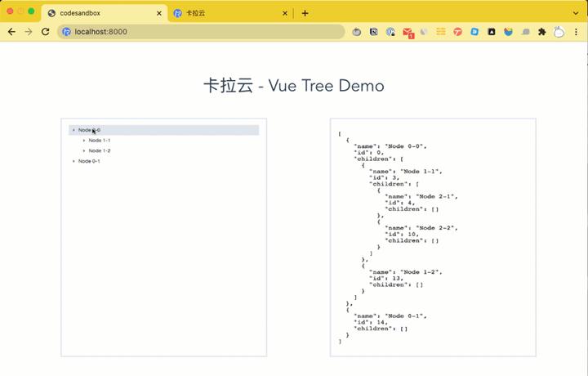Screen dimensions: 588x376
Task: Open the black triangle extension icon
Action: point(492,32)
